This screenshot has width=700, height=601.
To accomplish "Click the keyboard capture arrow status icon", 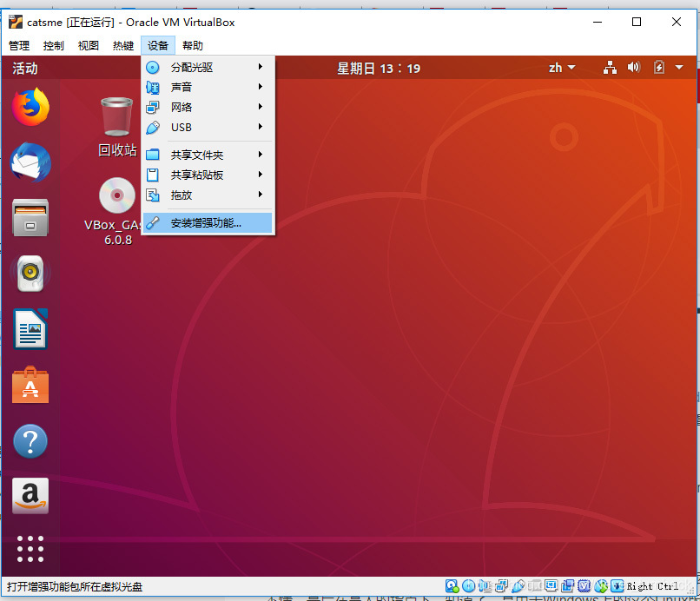I will pos(617,586).
